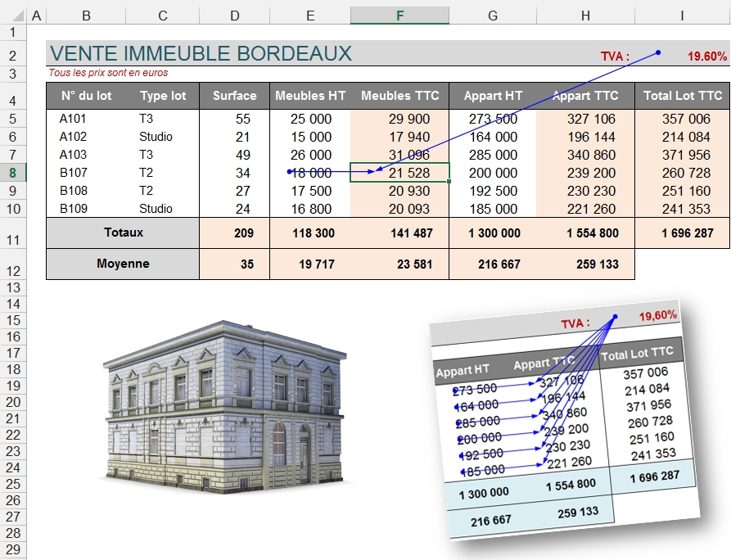Screen dimensions: 731x560
Task: Select the 19.60% TVA rate cell in row 2
Action: (x=706, y=56)
